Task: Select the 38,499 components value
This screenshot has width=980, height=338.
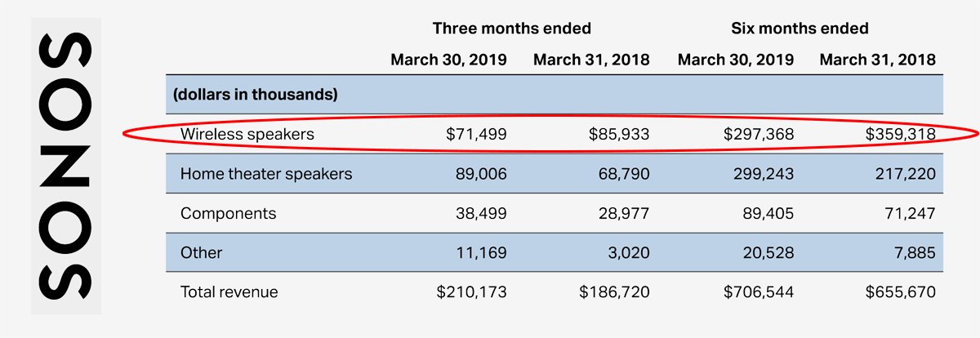Action: pyautogui.click(x=481, y=214)
